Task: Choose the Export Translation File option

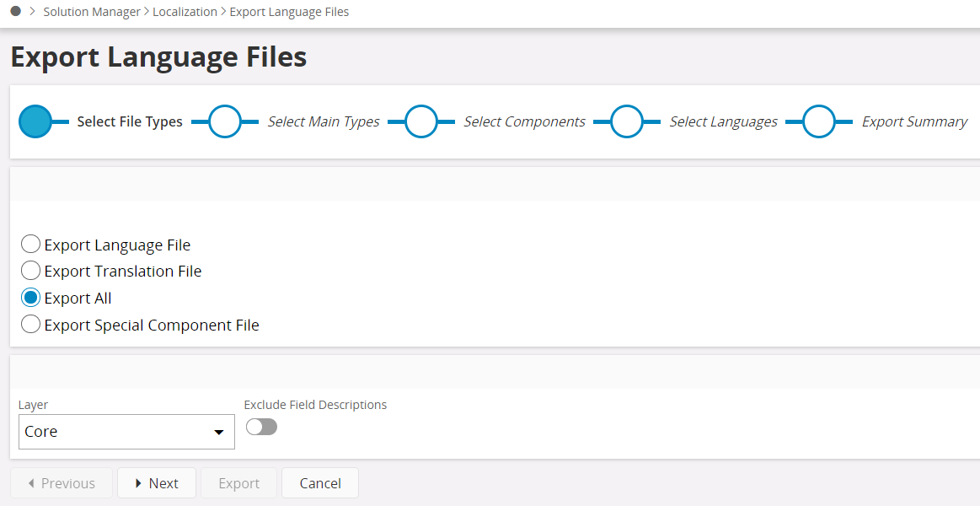Action: click(x=31, y=271)
